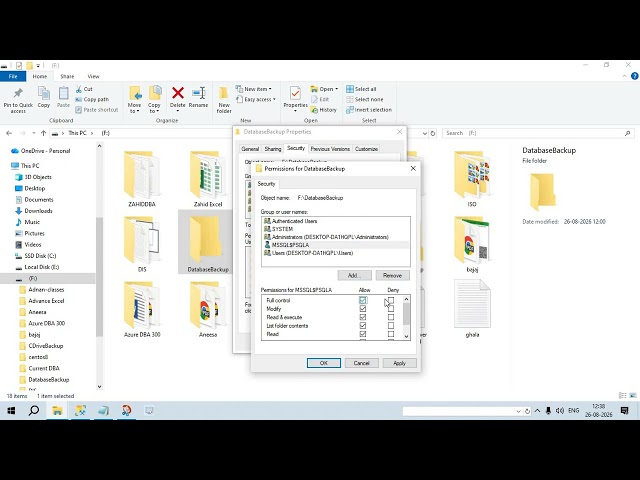The width and height of the screenshot is (640, 480).
Task: Click permissions list scroll up arrow
Action: click(x=406, y=299)
